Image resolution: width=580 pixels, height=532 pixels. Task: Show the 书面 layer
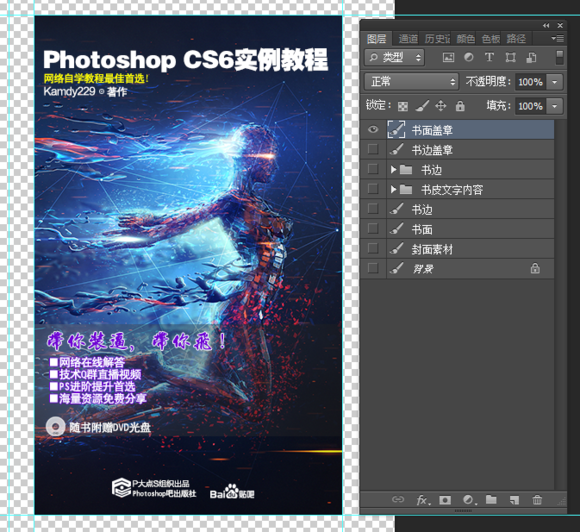pos(373,229)
